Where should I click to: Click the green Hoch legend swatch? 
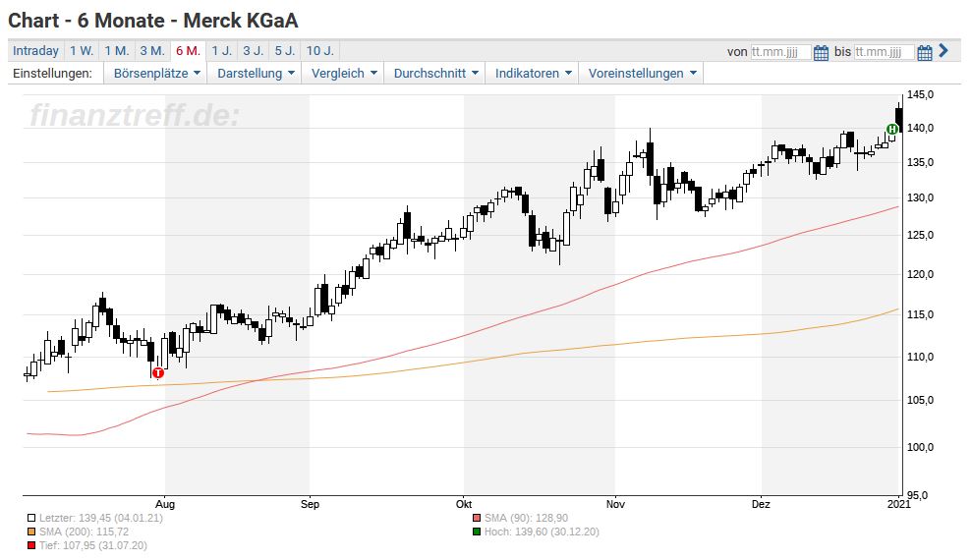(x=476, y=532)
